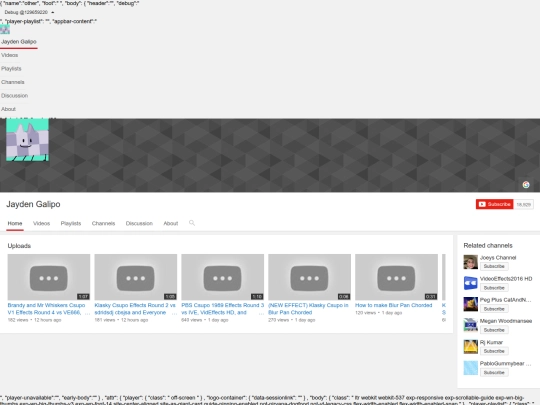Open PabloGummybear name link
The width and height of the screenshot is (540, 405).
tap(506, 364)
